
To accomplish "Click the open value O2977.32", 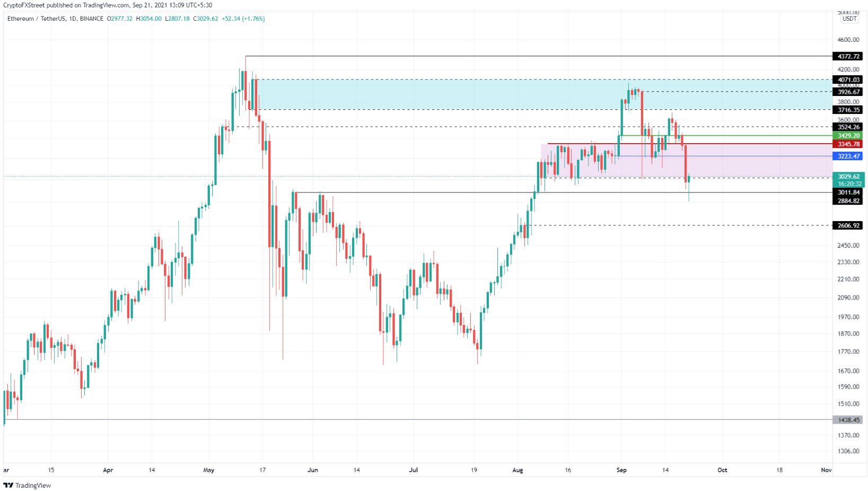I will click(120, 19).
